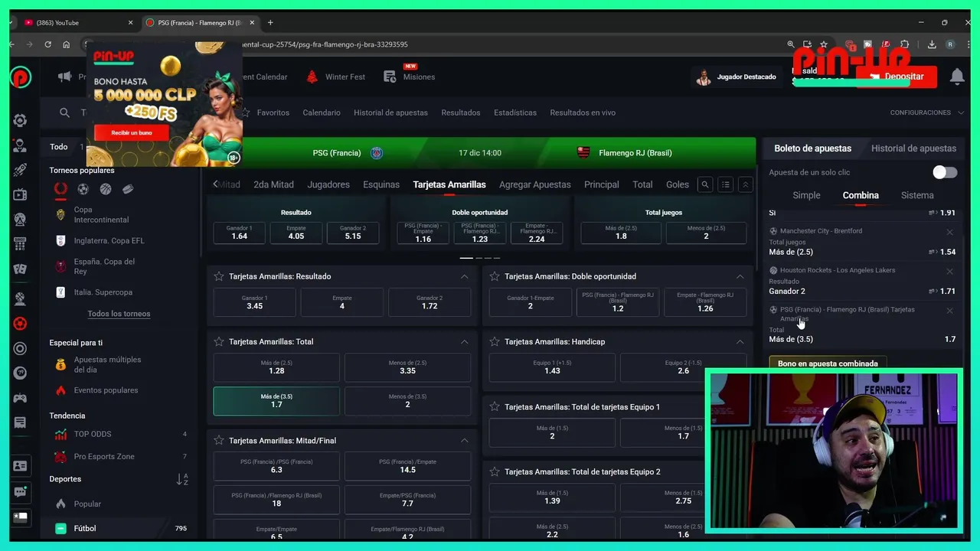Image resolution: width=980 pixels, height=551 pixels.
Task: Open the notifications bell
Action: point(956,77)
